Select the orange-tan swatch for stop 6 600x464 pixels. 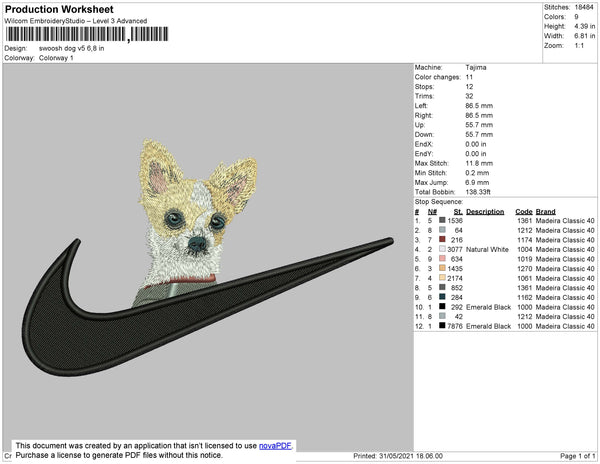442,268
